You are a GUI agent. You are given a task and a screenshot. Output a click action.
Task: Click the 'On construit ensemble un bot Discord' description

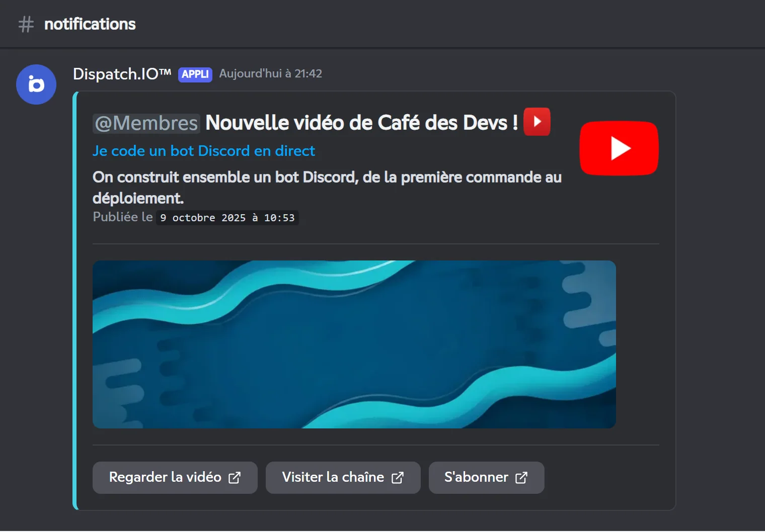[327, 188]
